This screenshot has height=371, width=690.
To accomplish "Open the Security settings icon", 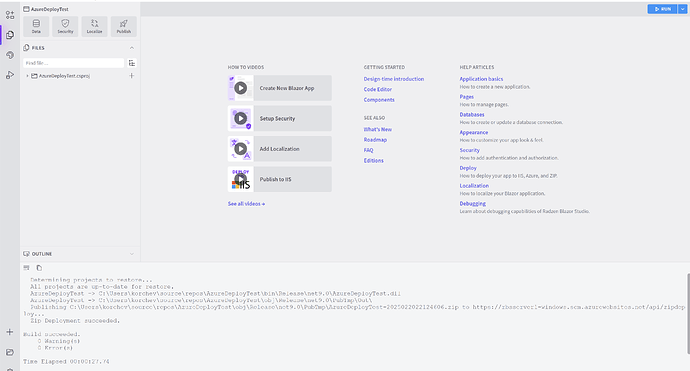I will point(65,26).
